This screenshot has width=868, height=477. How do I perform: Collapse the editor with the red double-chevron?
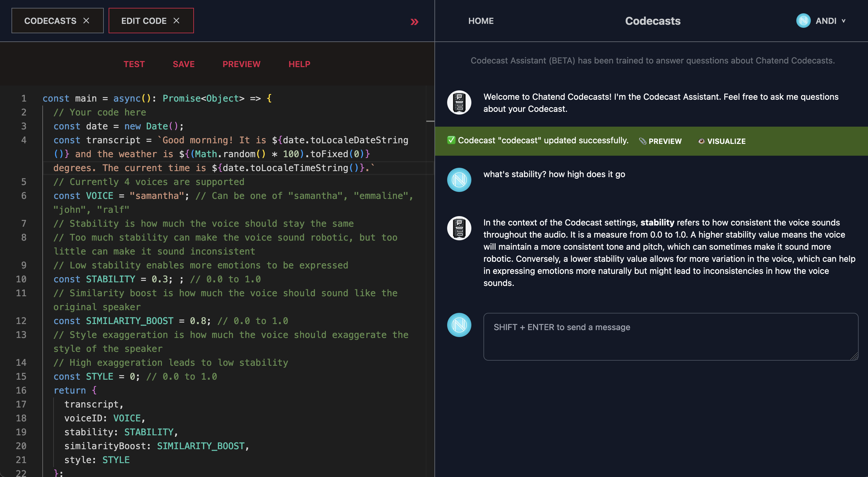(x=414, y=22)
